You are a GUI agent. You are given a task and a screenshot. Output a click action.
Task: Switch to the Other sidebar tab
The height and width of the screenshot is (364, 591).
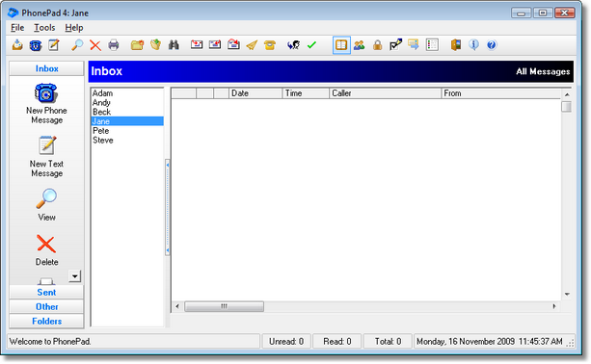tap(46, 307)
